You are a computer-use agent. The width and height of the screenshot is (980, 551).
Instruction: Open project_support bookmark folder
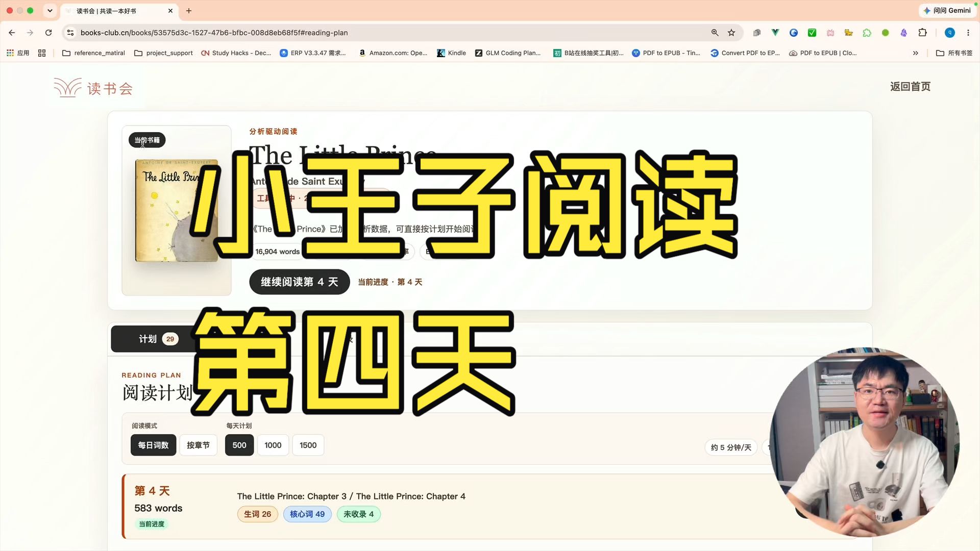click(x=163, y=53)
